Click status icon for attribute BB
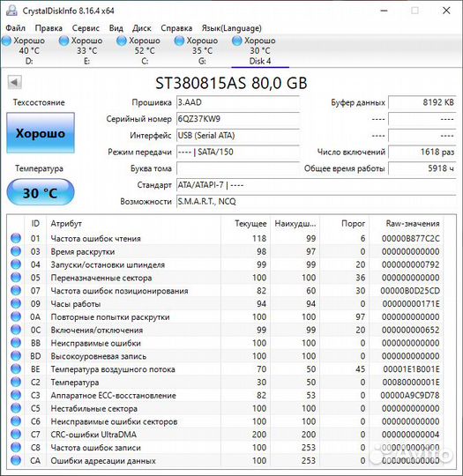Viewport: 463px width, 476px height. [x=16, y=343]
